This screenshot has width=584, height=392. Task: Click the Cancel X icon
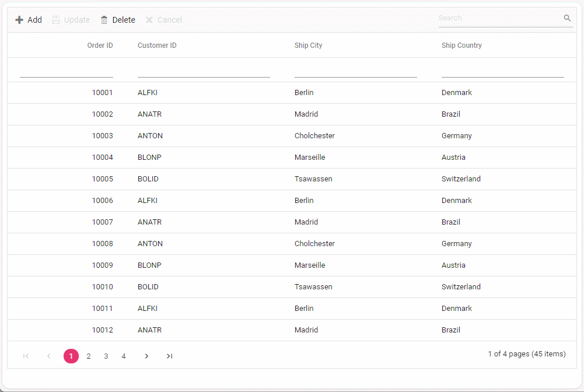[149, 20]
